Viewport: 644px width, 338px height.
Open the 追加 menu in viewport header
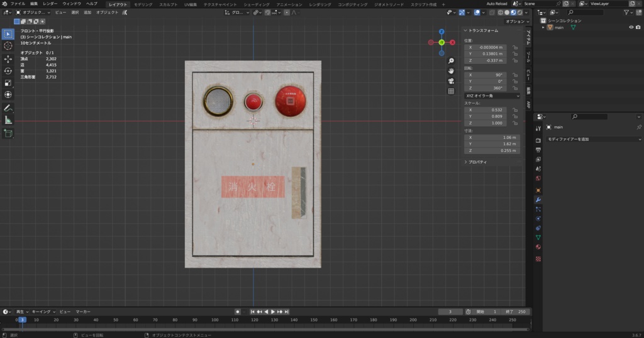coord(87,12)
